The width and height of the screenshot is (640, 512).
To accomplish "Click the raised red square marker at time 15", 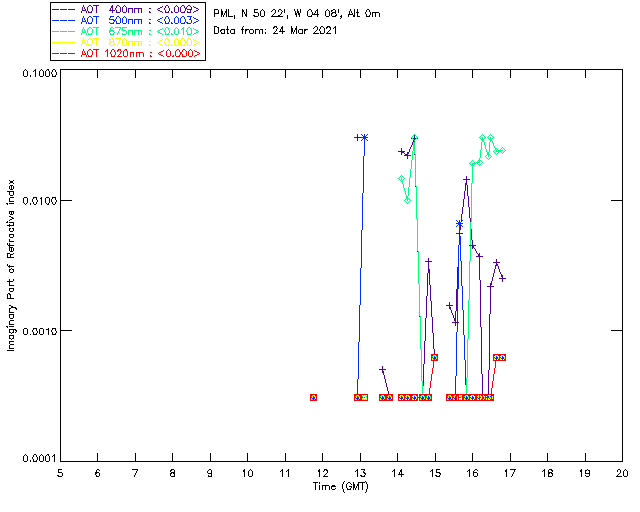I will (x=435, y=357).
